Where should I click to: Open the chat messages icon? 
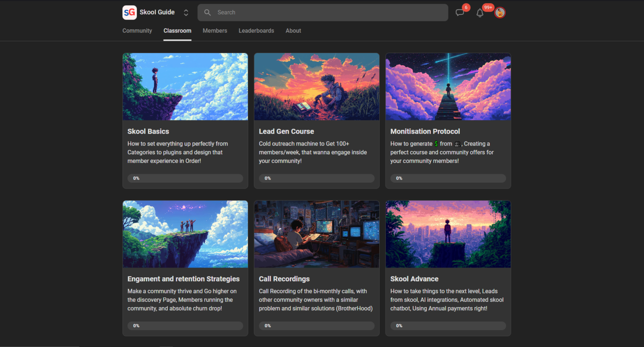point(460,13)
